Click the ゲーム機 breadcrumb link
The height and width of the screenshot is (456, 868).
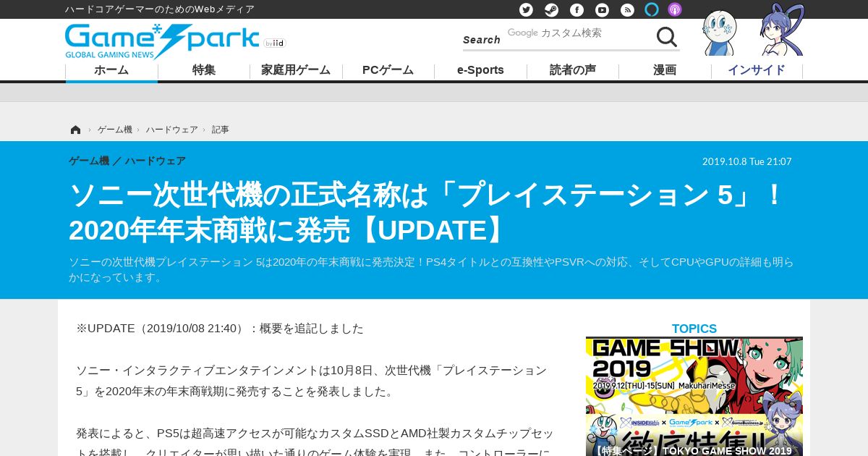click(x=115, y=130)
